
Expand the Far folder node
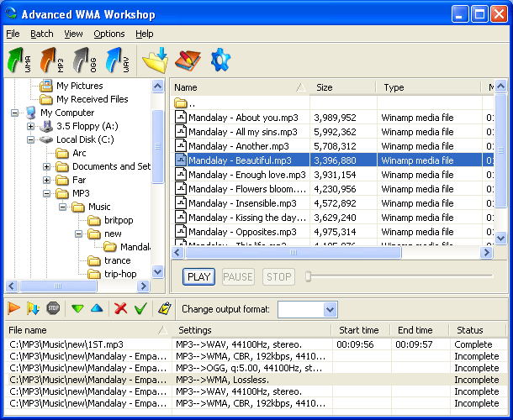pyautogui.click(x=47, y=180)
